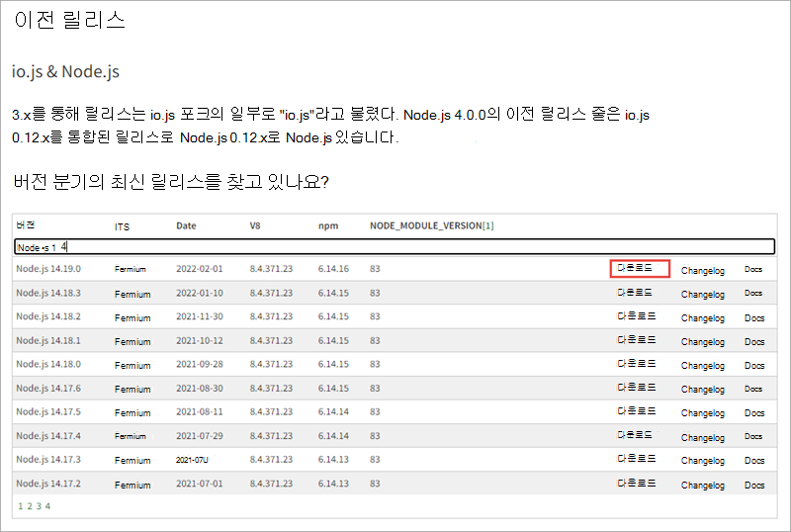Click the date 2022-01-10 cell
The image size is (791, 532).
(200, 293)
